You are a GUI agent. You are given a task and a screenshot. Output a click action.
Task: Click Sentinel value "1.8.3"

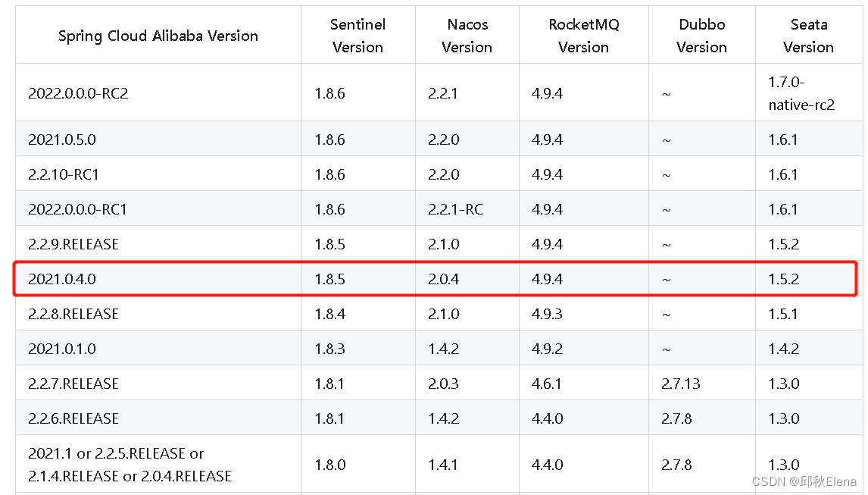[x=330, y=349]
